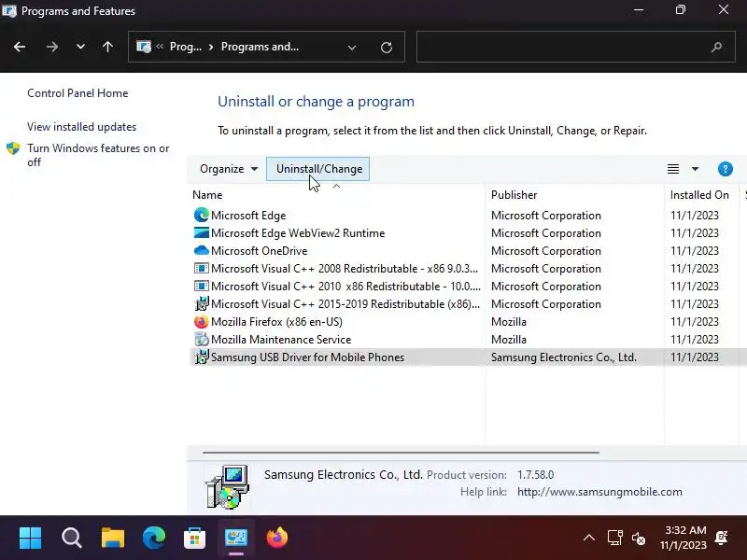
Task: Select Mozilla Firefox (x86 en-US) entry
Action: [276, 322]
